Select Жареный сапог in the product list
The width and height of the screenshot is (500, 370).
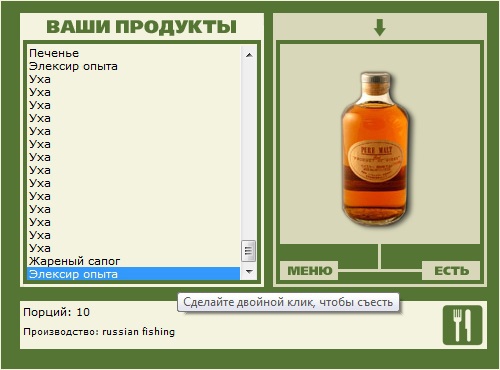[133, 261]
